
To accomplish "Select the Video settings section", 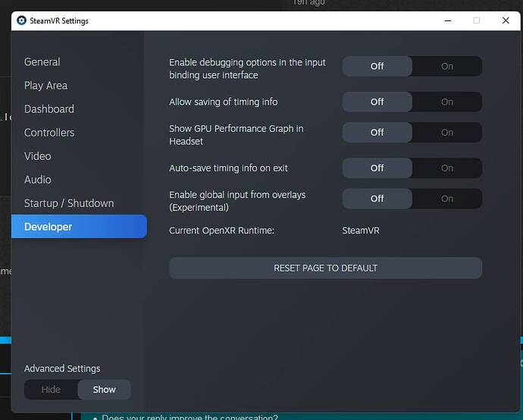I will point(37,156).
